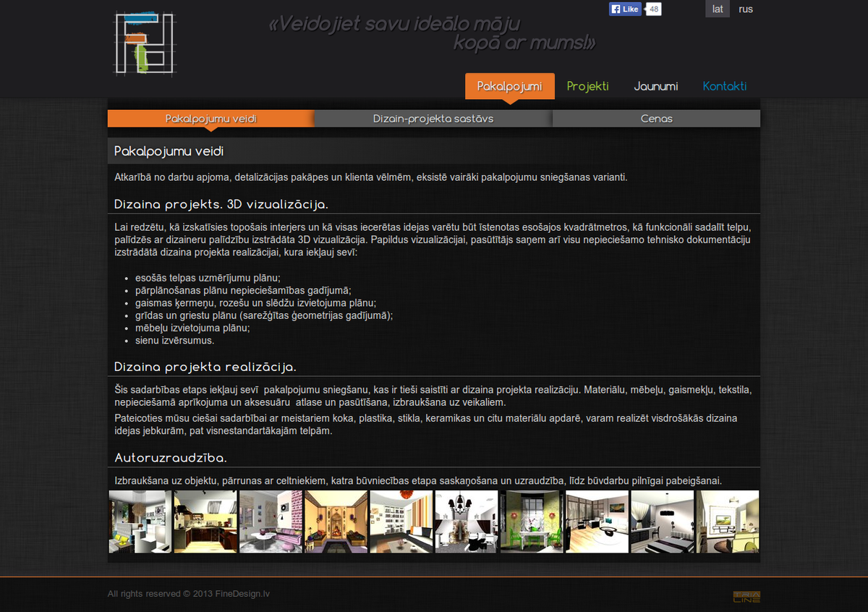Image resolution: width=868 pixels, height=612 pixels.
Task: Navigate to the Kontakti page
Action: pyautogui.click(x=724, y=86)
